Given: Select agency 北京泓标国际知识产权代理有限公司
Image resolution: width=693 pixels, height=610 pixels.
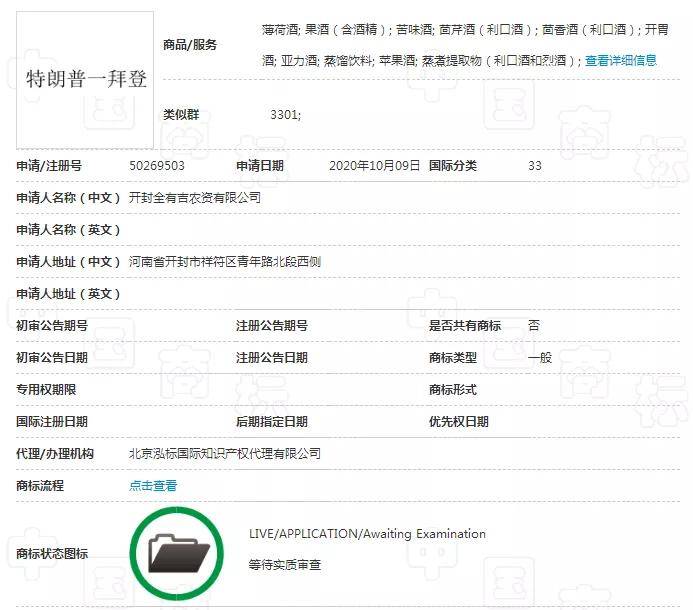Looking at the screenshot, I should [x=225, y=454].
